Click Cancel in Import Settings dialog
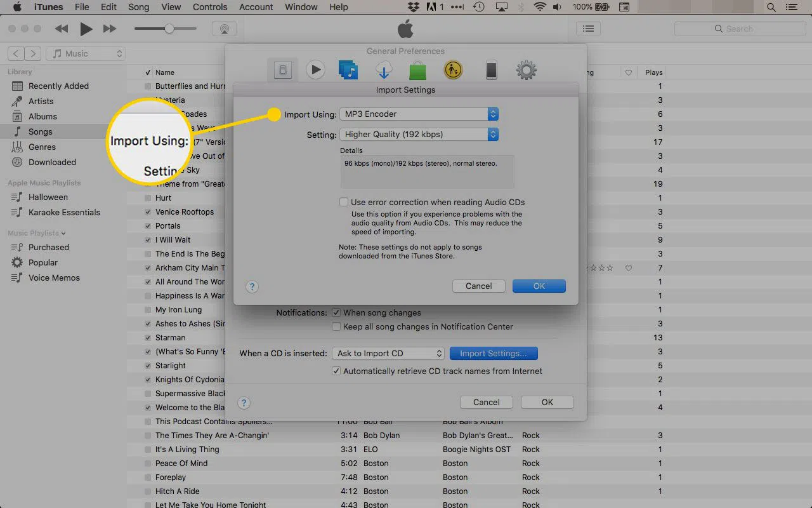Image resolution: width=812 pixels, height=508 pixels. coord(479,286)
